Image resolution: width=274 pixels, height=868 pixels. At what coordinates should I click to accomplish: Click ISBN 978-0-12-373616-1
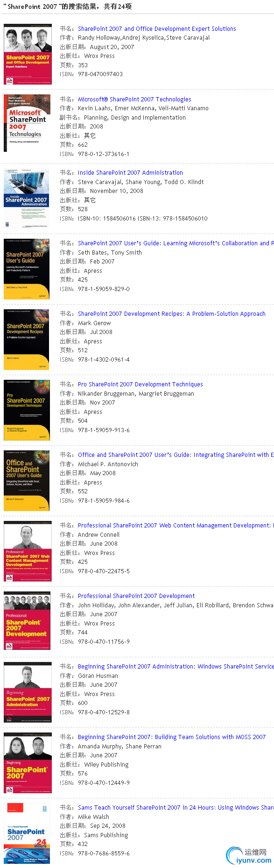pos(104,154)
